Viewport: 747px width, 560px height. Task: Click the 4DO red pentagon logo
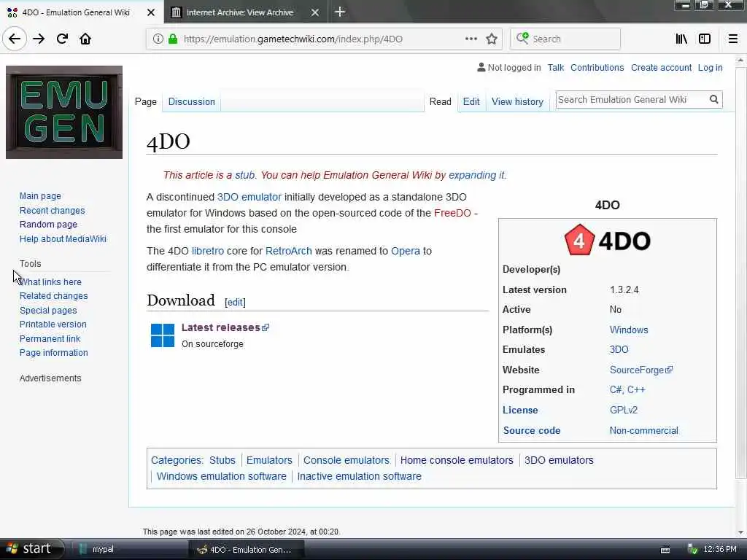[x=579, y=240]
